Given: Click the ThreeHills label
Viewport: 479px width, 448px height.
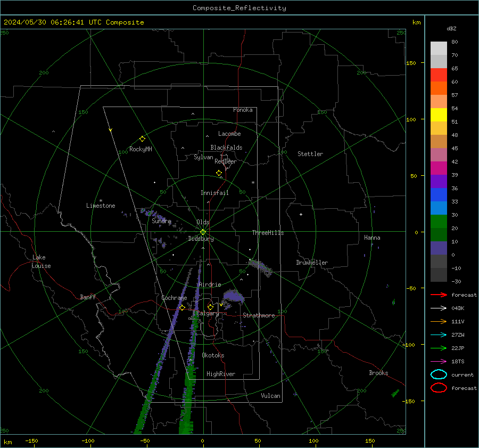Looking at the screenshot, I should click(268, 233).
